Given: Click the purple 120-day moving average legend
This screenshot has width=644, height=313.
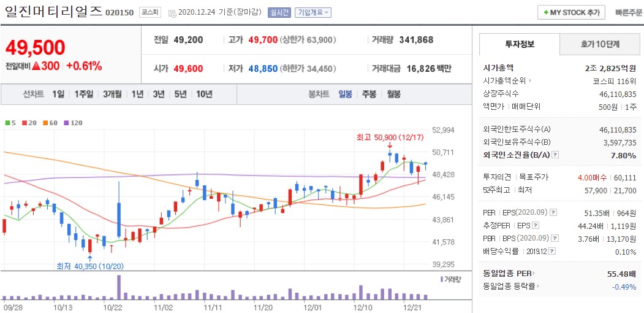Looking at the screenshot, I should pos(73,123).
